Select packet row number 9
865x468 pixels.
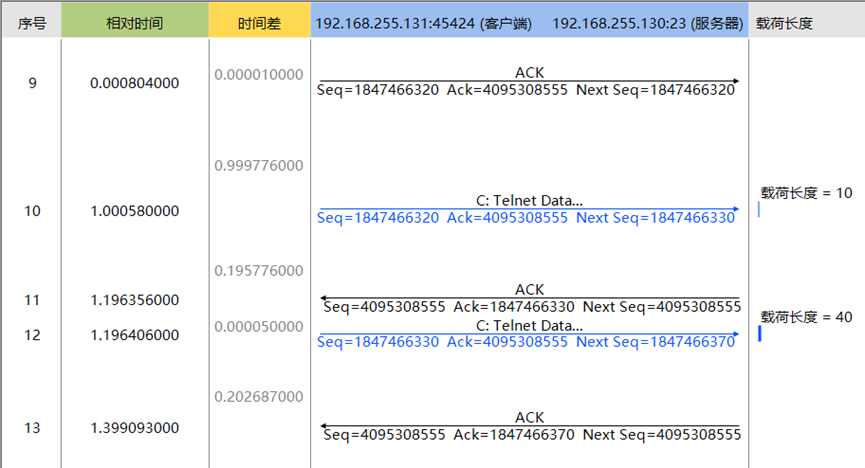[33, 83]
